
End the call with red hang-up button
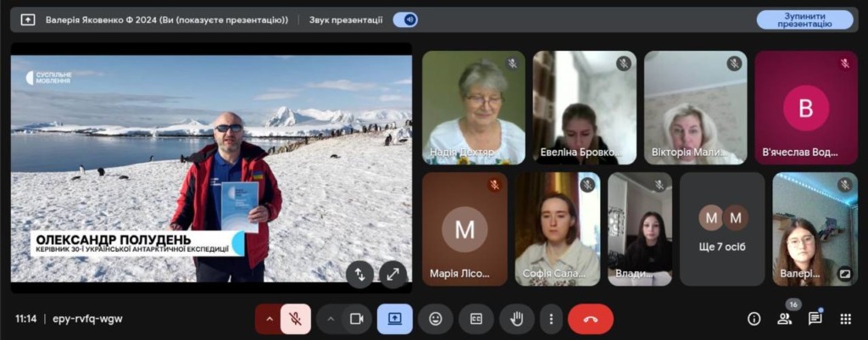coord(591,319)
